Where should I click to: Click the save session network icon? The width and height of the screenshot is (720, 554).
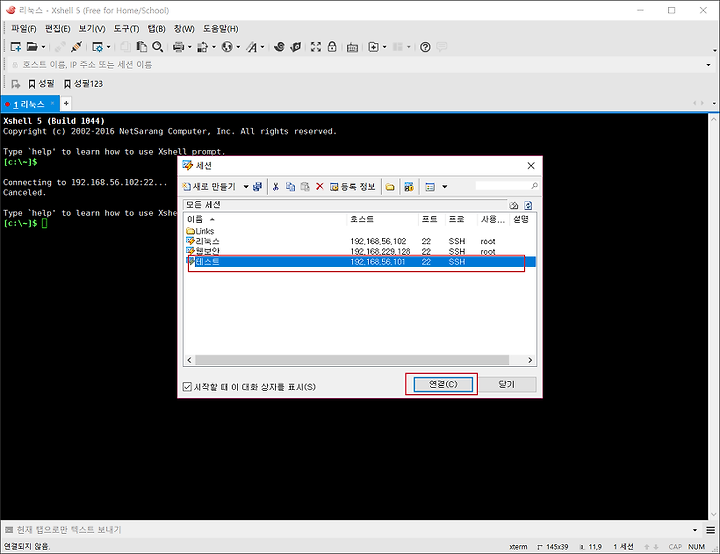(x=258, y=187)
